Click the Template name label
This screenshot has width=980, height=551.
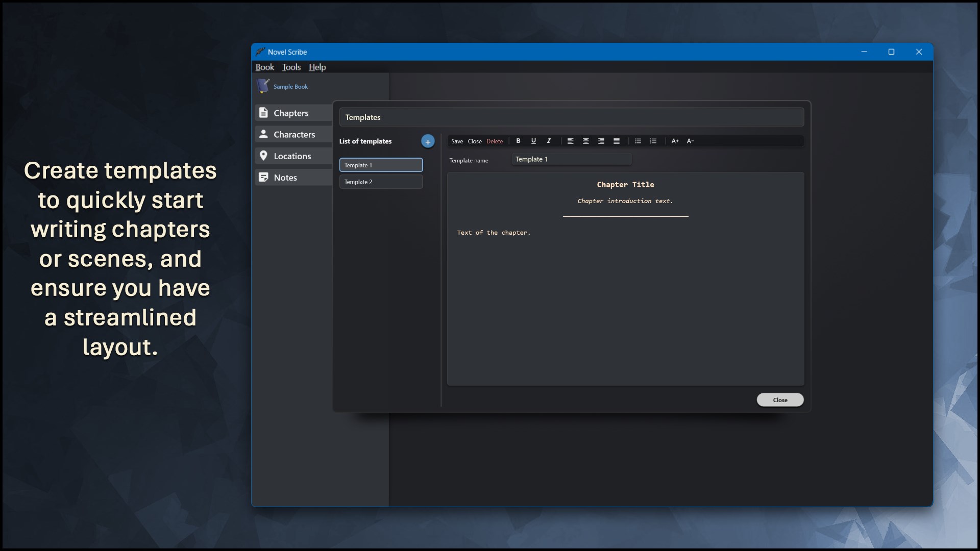pos(469,160)
